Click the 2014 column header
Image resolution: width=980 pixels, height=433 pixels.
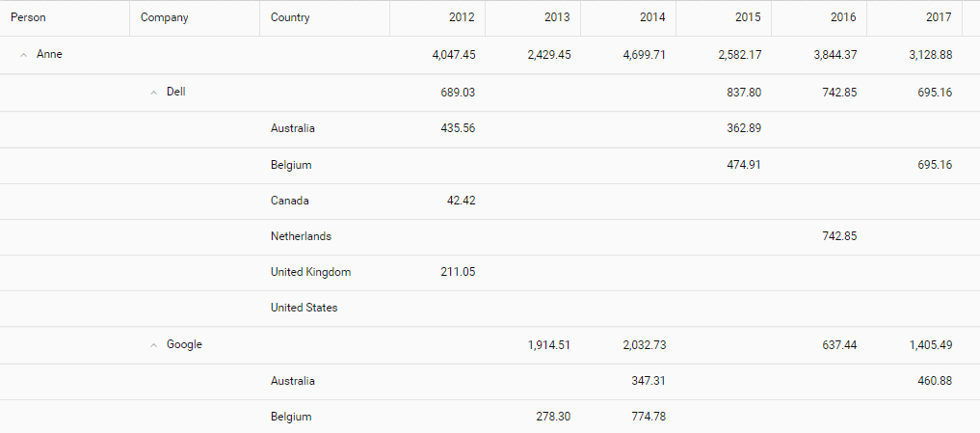point(628,18)
